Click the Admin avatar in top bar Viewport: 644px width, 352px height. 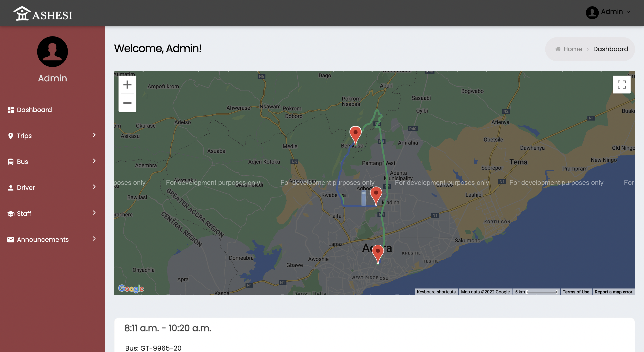592,12
